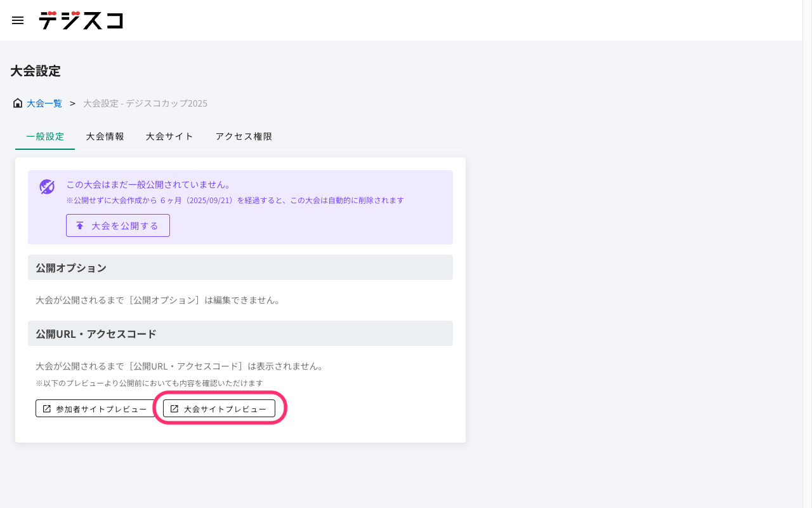Open the hamburger navigation menu
The image size is (812, 508).
(x=18, y=20)
